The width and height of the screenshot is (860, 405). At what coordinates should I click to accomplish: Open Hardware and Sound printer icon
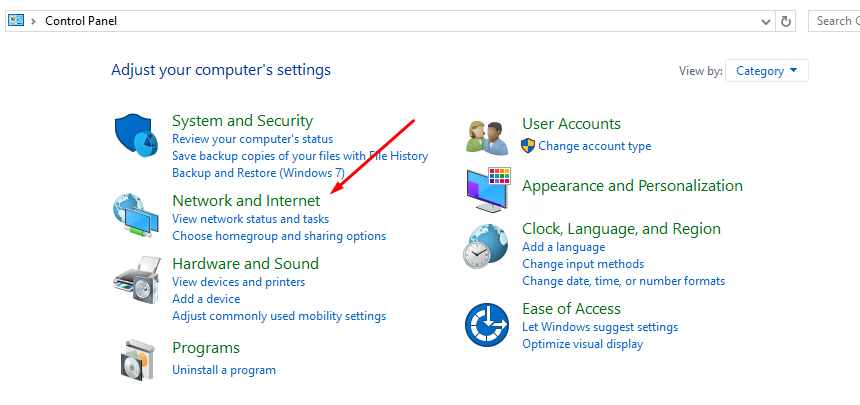[137, 280]
